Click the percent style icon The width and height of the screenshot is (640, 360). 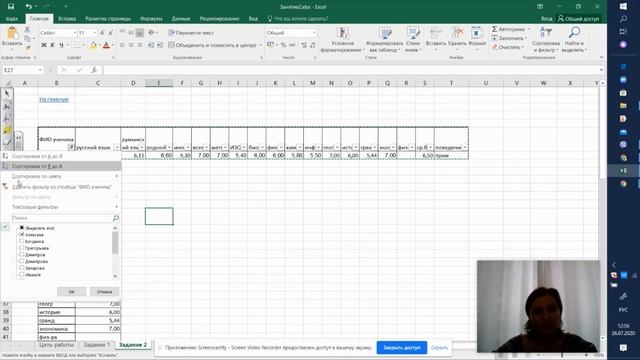(283, 45)
